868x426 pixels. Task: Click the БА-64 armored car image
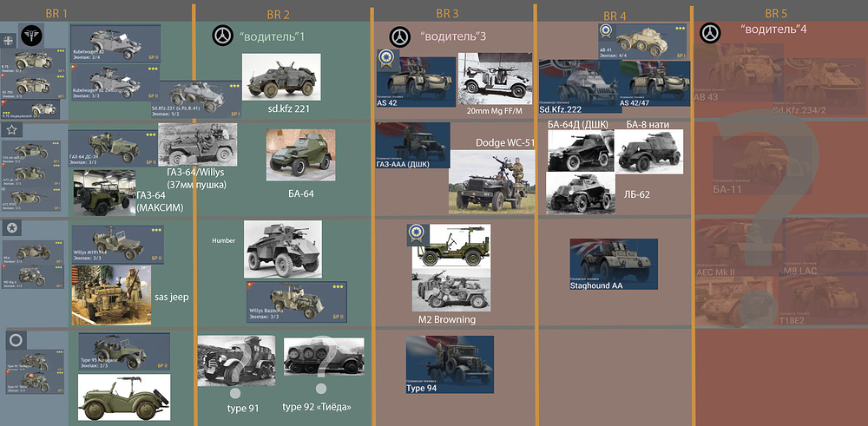(300, 155)
